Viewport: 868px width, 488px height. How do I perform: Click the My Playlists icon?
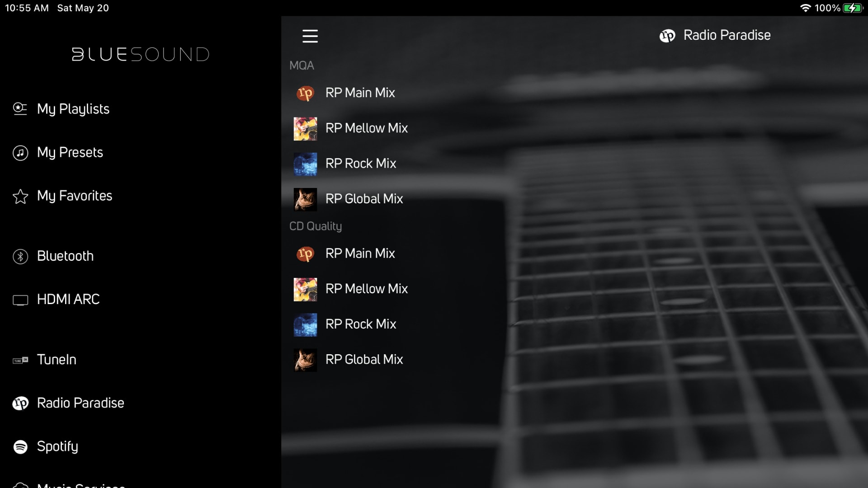20,109
